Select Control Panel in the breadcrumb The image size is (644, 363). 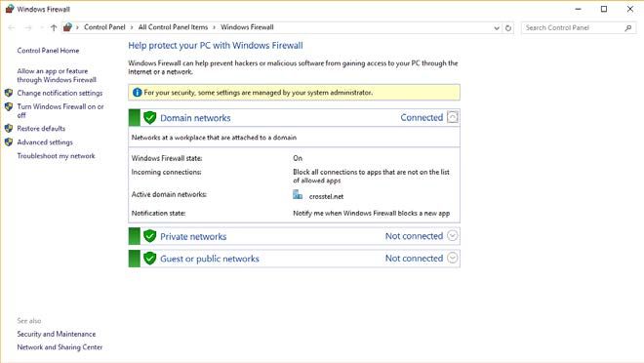[x=104, y=27]
